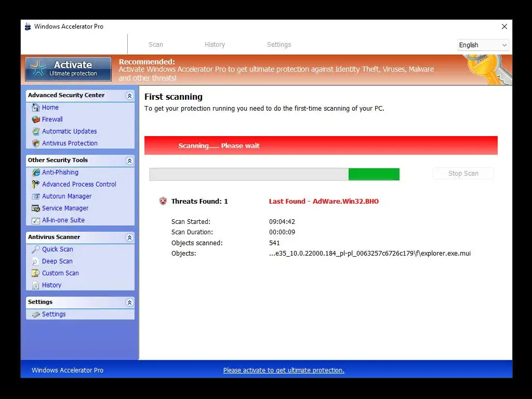Click the History clock document icon
Screen dimensions: 532x399
tap(36, 285)
